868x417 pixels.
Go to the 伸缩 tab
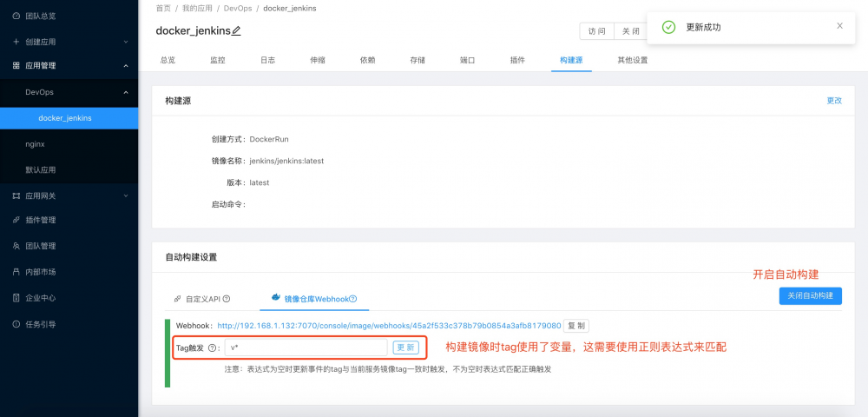click(318, 60)
